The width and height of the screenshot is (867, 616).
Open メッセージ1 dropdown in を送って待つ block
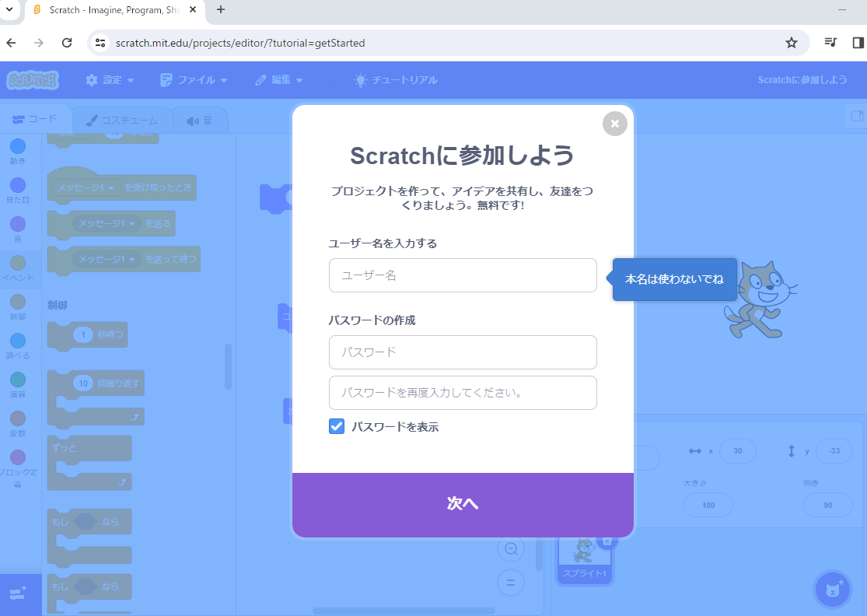pyautogui.click(x=107, y=259)
